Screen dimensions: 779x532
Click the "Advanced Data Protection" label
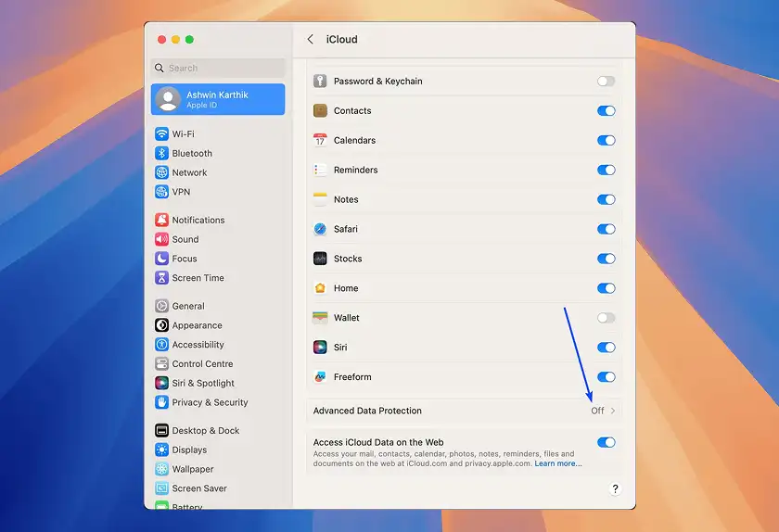pos(367,411)
